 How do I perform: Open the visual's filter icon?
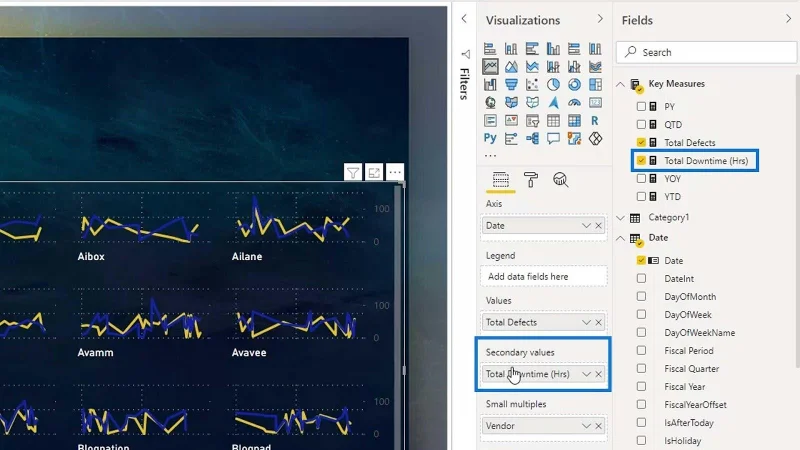click(x=353, y=172)
